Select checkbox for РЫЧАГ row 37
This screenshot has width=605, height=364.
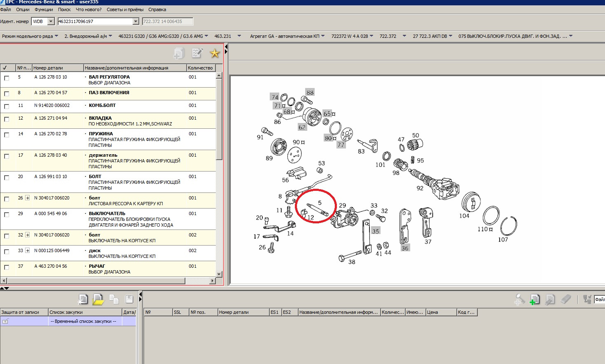click(7, 267)
